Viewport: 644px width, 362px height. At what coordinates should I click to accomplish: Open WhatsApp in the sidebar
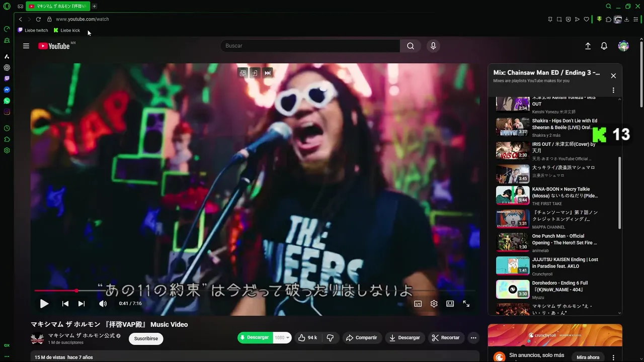pyautogui.click(x=7, y=101)
